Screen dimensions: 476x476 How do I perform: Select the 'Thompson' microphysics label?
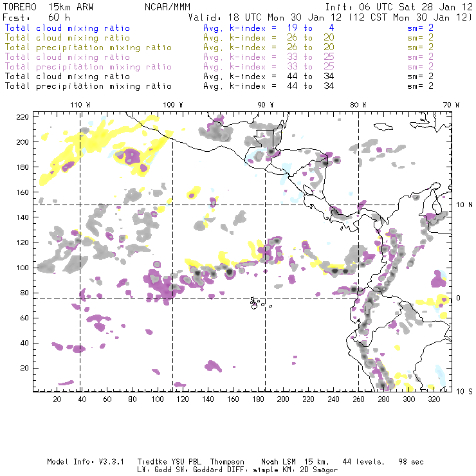(x=227, y=462)
